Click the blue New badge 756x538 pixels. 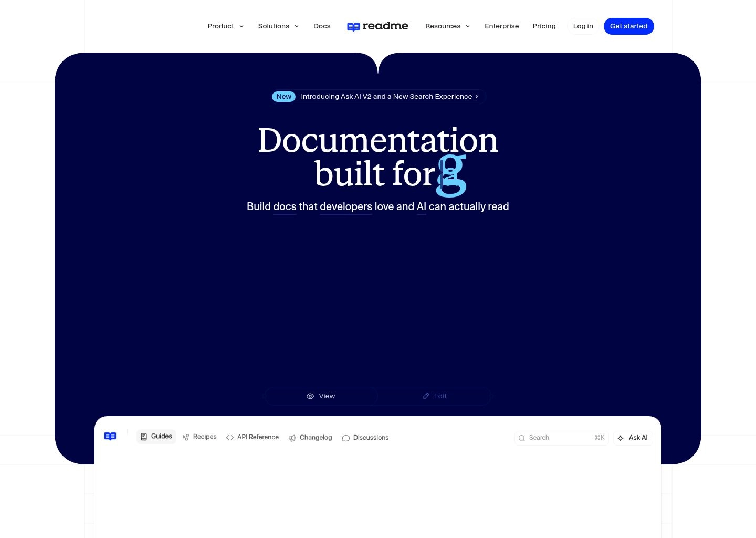click(x=283, y=97)
